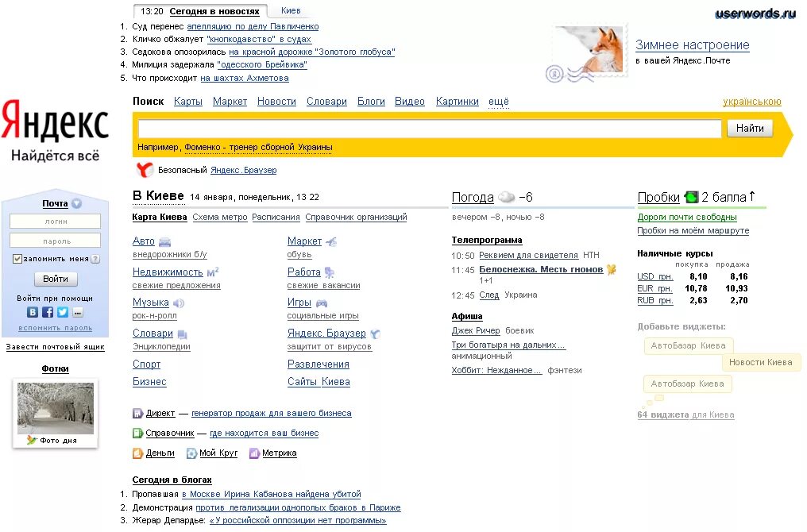Image resolution: width=807 pixels, height=532 pixels.
Task: Click the пароль input field
Action: tap(55, 241)
